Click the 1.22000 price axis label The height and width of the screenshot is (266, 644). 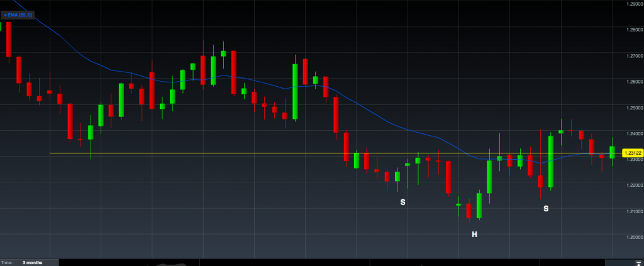[x=634, y=185]
